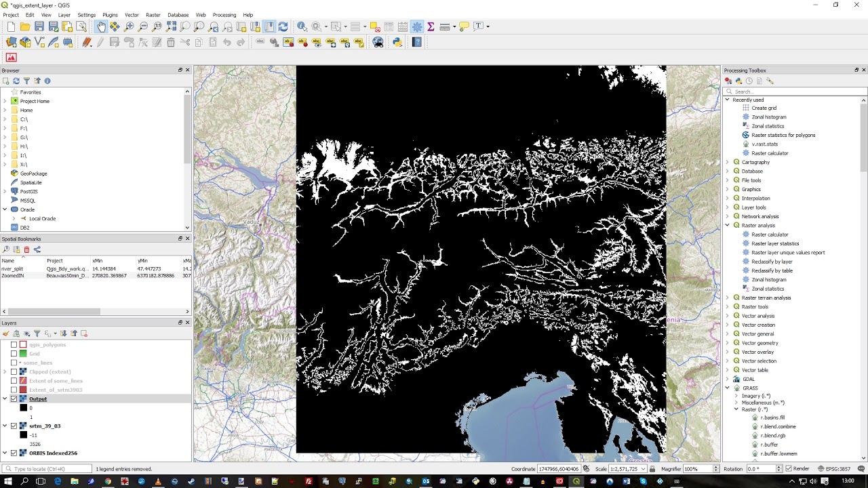Expand the Cartography group in Processing Toolbox
Screen dimensions: 868x488
tap(728, 162)
